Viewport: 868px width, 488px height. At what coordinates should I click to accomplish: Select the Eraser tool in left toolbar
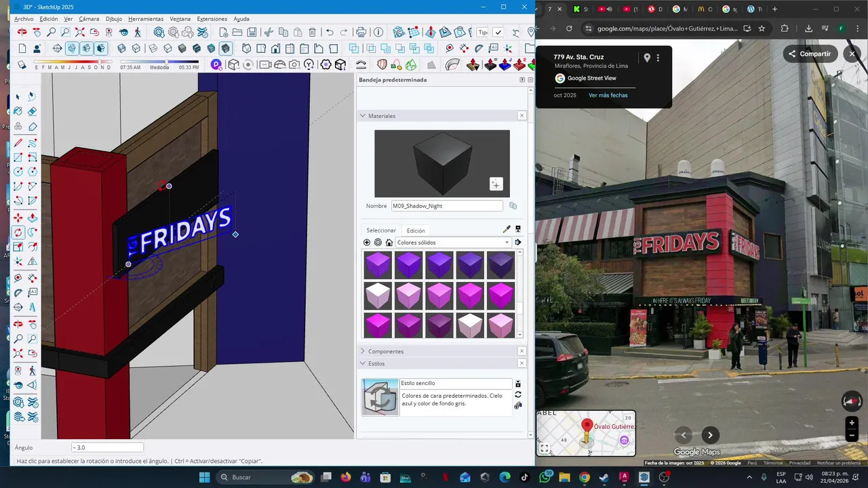point(32,111)
